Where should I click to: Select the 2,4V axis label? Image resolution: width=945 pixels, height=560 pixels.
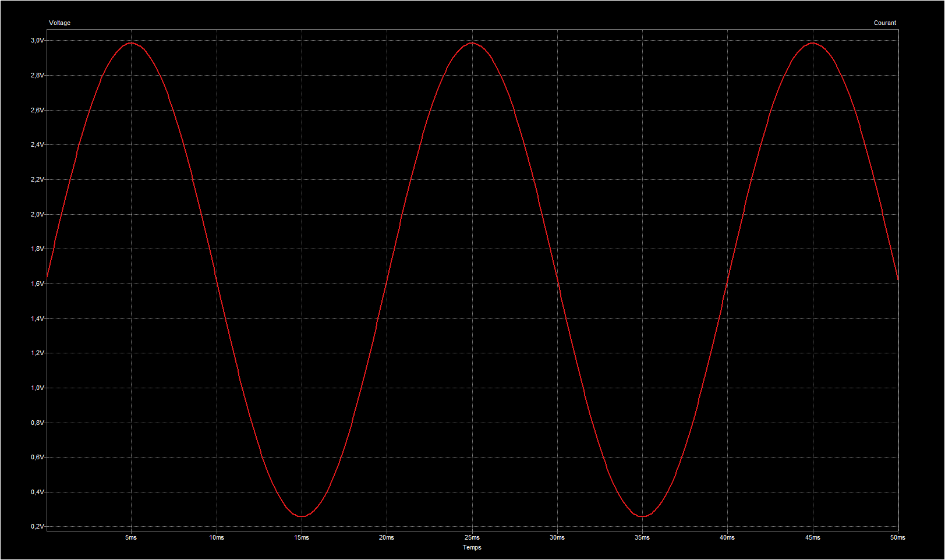click(37, 144)
